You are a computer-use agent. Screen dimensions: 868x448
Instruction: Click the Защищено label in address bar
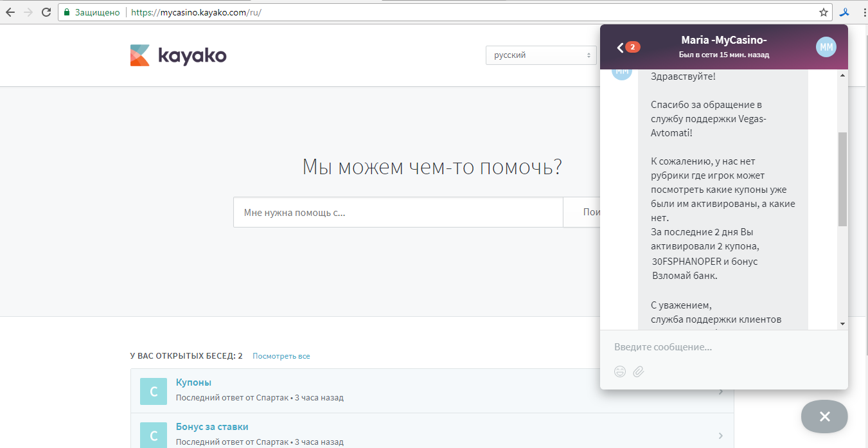coord(97,12)
